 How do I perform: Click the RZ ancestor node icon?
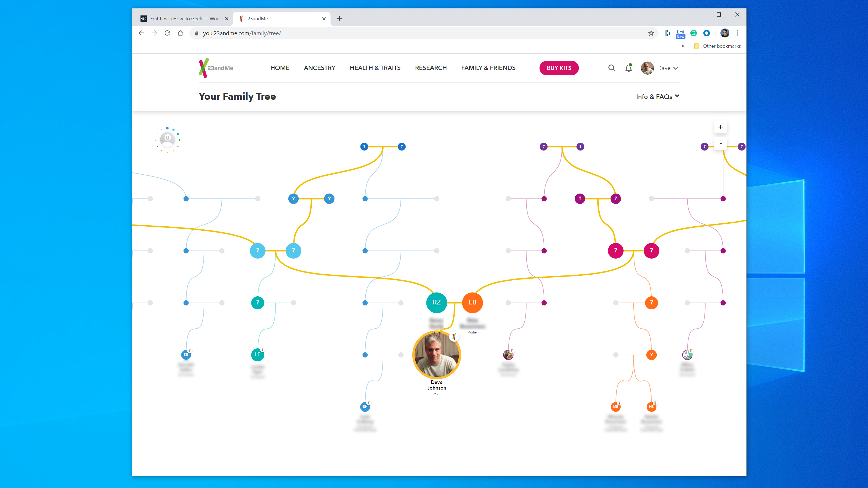(x=436, y=302)
